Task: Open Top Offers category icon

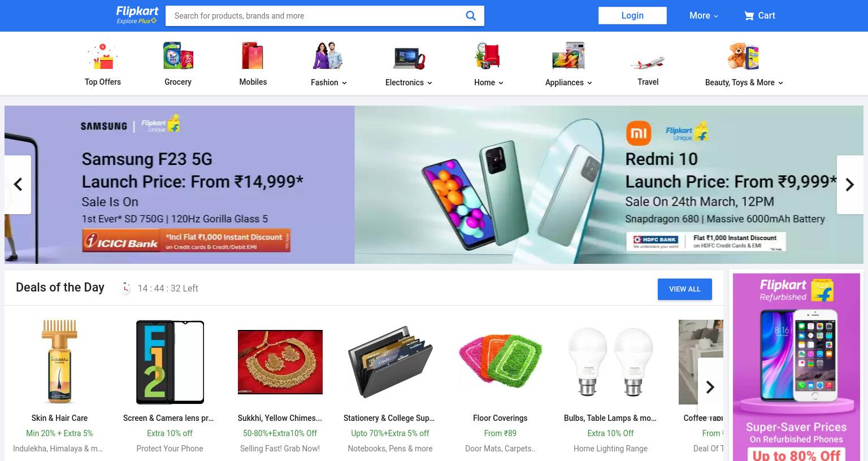Action: pyautogui.click(x=102, y=56)
